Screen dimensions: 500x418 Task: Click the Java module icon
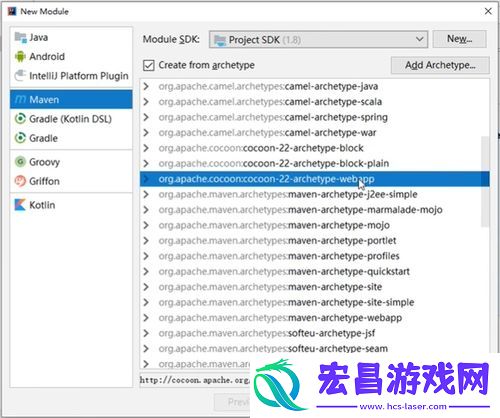click(x=20, y=37)
